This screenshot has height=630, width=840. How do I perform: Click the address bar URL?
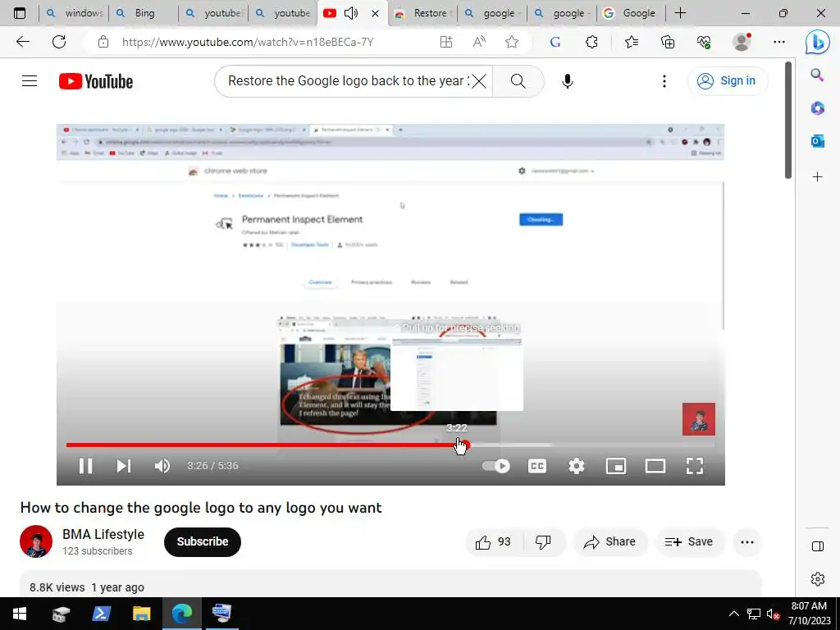coord(248,42)
